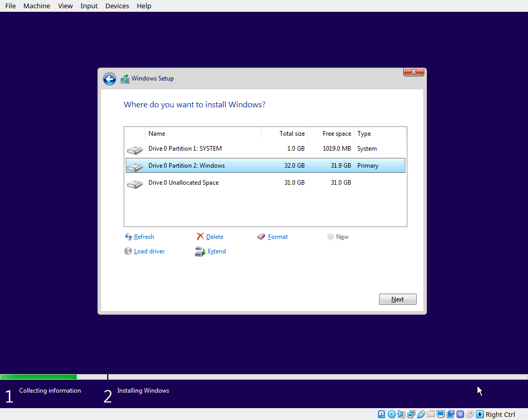Click the Format eraser icon
Image resolution: width=528 pixels, height=420 pixels.
tap(261, 237)
